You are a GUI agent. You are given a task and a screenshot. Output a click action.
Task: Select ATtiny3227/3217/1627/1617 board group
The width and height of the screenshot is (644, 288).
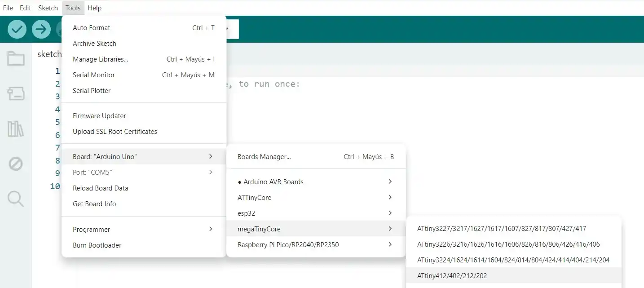pos(514,229)
